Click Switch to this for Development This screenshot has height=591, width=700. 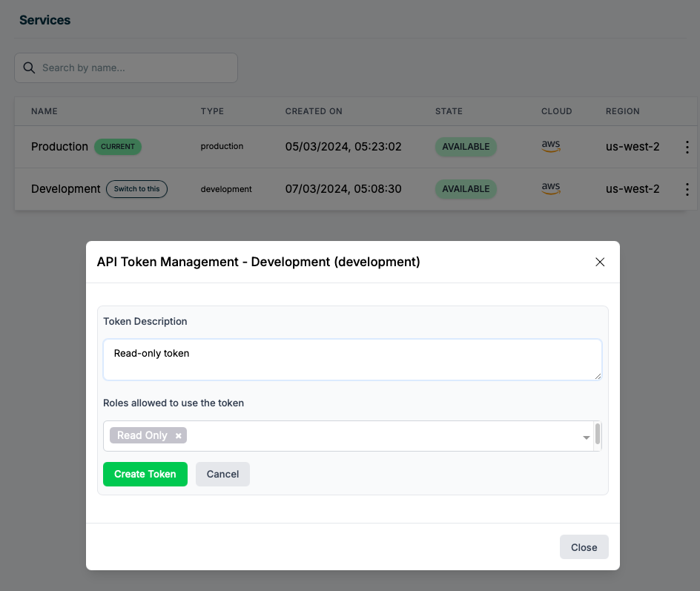pos(136,189)
